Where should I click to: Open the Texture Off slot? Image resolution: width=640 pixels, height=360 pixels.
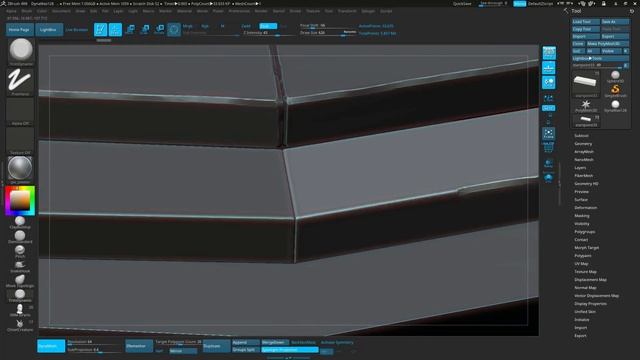20,141
